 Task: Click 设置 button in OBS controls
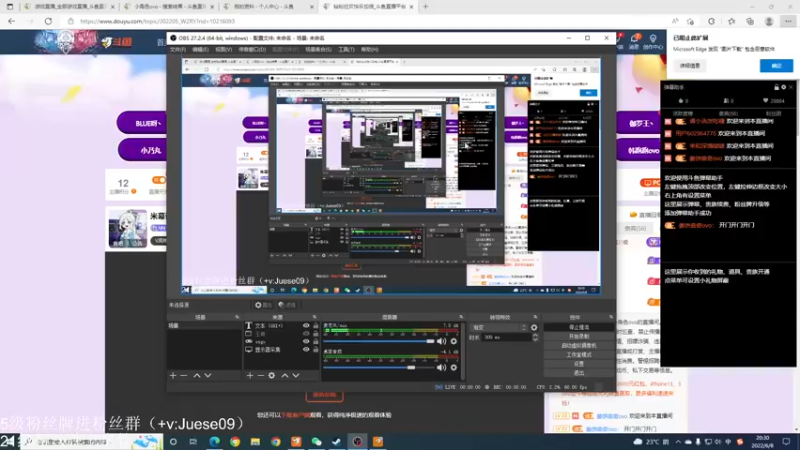(579, 364)
